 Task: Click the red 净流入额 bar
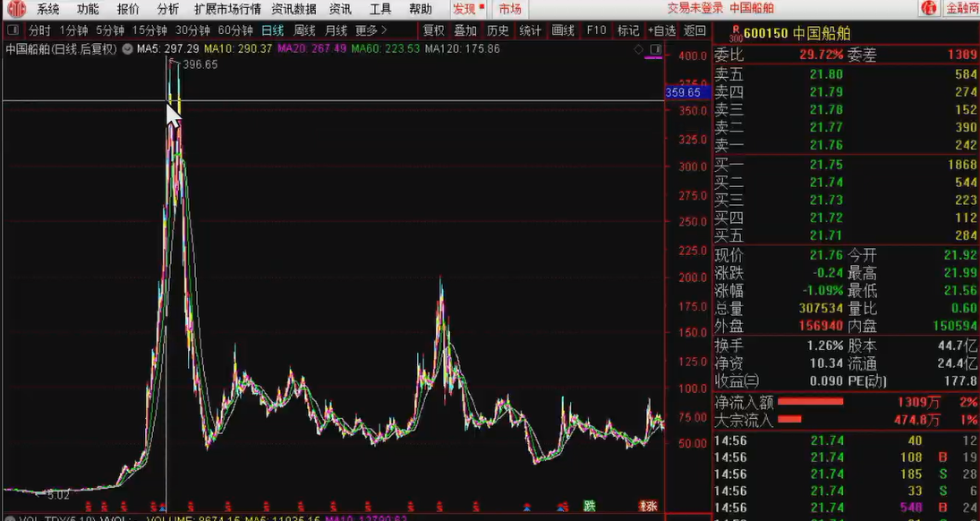811,402
